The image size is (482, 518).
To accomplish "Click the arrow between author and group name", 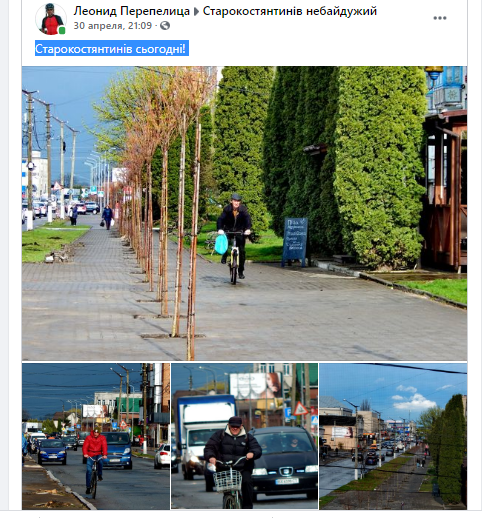I will (x=196, y=11).
